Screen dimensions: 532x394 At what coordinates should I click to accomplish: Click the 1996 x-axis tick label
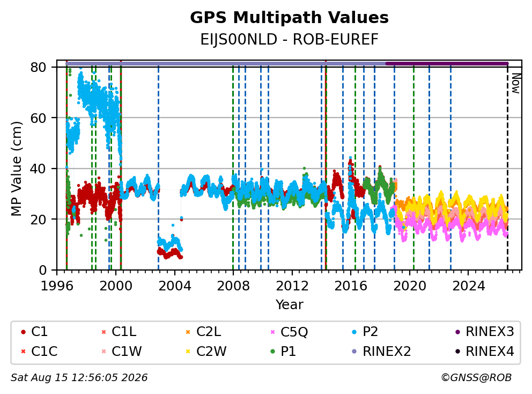[x=57, y=286]
